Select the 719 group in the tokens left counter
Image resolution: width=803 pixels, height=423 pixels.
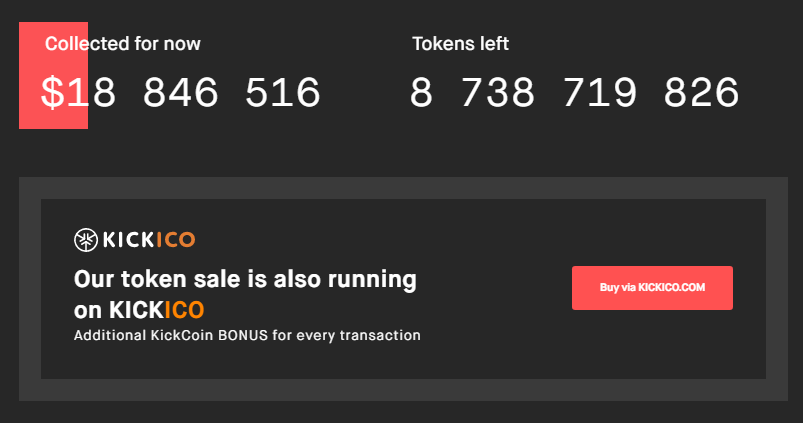(600, 92)
